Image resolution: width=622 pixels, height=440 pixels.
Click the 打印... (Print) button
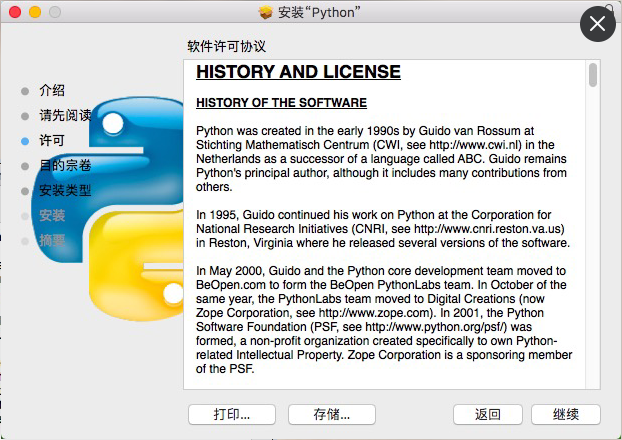coord(232,415)
